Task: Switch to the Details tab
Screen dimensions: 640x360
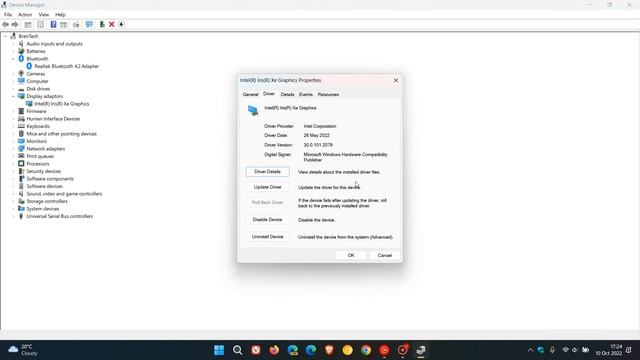Action: [x=287, y=94]
